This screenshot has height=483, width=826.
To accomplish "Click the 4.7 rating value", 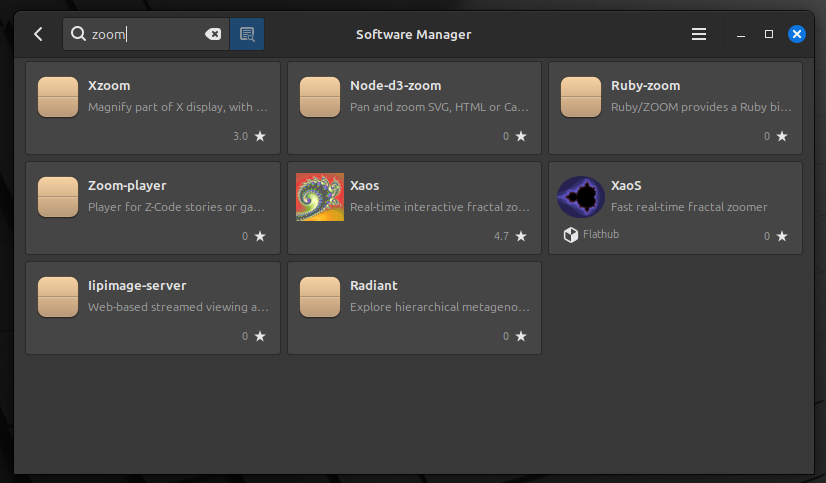I will pos(502,236).
